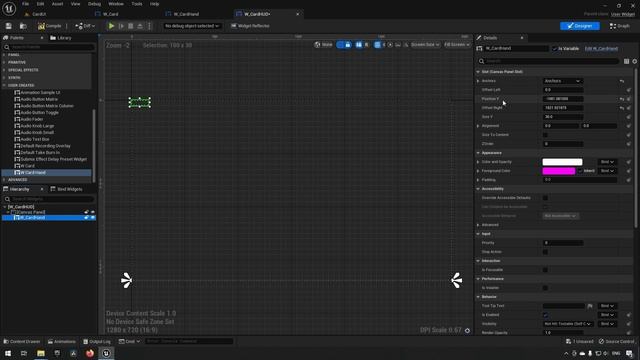
Task: Select Audio Knob Large in palette
Action: pos(37,126)
